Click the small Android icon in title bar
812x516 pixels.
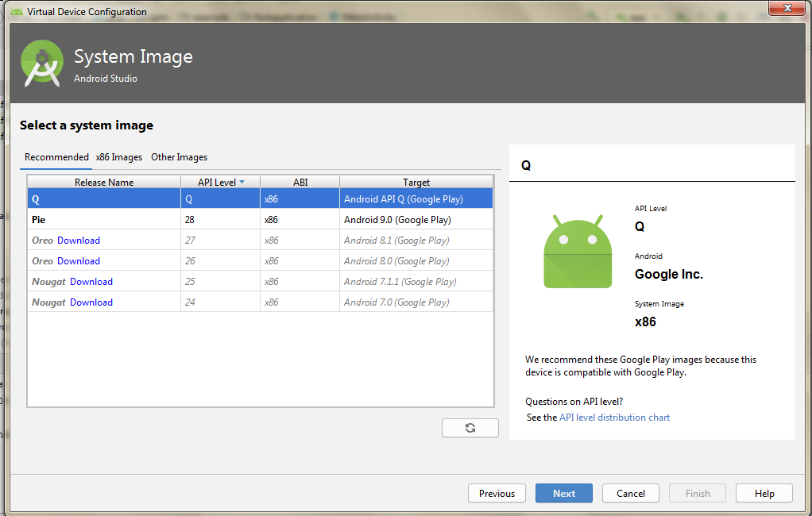(17, 11)
